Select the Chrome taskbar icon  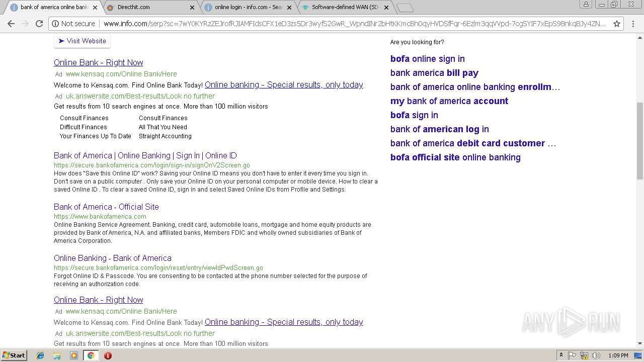[91, 355]
